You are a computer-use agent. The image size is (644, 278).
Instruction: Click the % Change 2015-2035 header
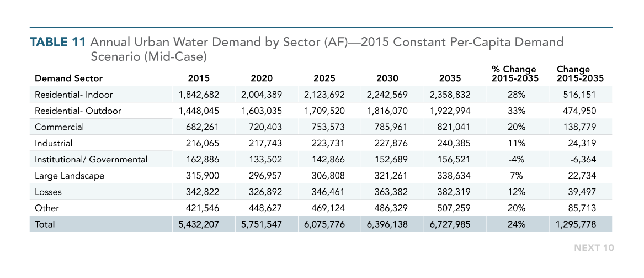(x=514, y=74)
